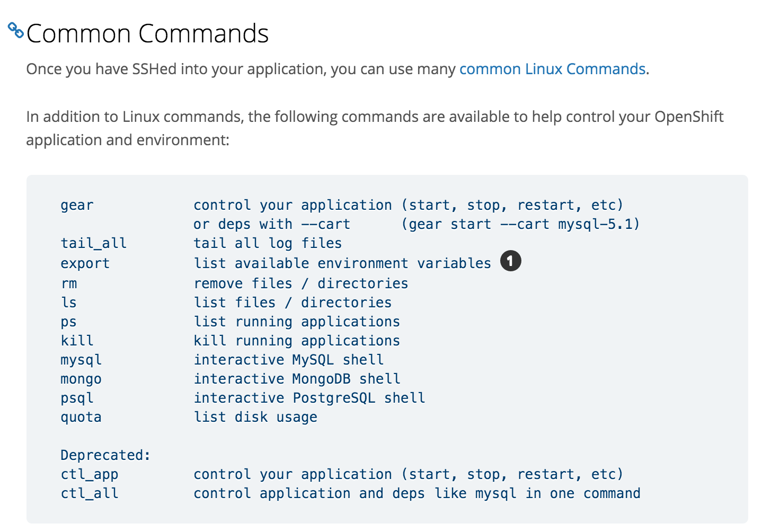Click the permalink icon beside Common Commands
This screenshot has height=532, width=780.
click(x=15, y=30)
